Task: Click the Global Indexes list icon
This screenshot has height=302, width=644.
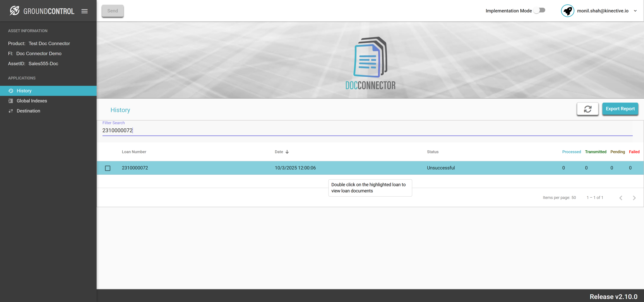Action: tap(11, 101)
